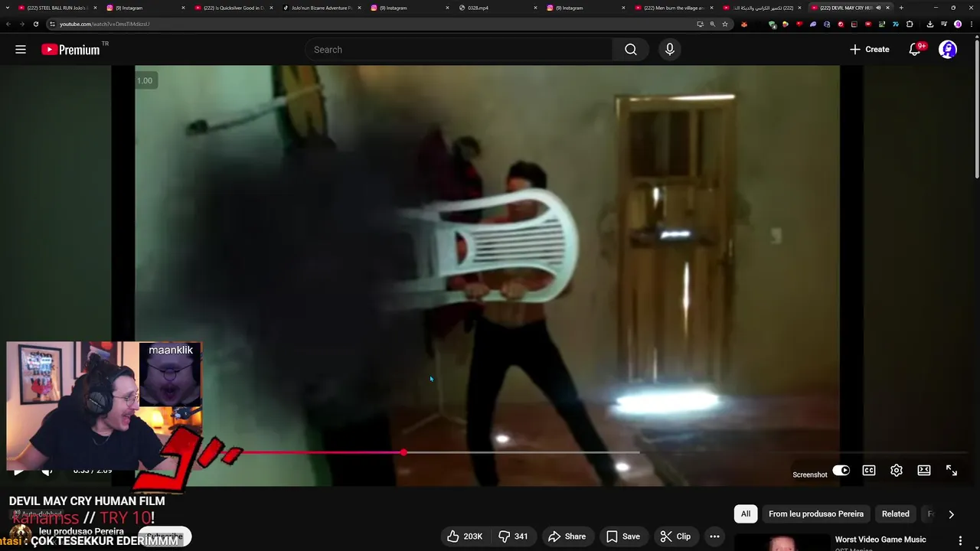Switch to JoJo'nun Bizarre Adventure TikTok tab

pos(322,8)
